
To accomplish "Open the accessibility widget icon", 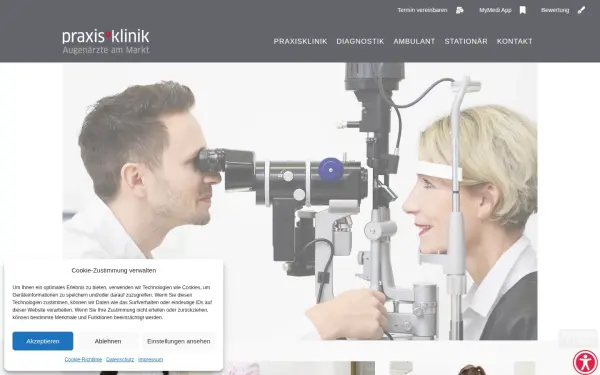I will [585, 362].
